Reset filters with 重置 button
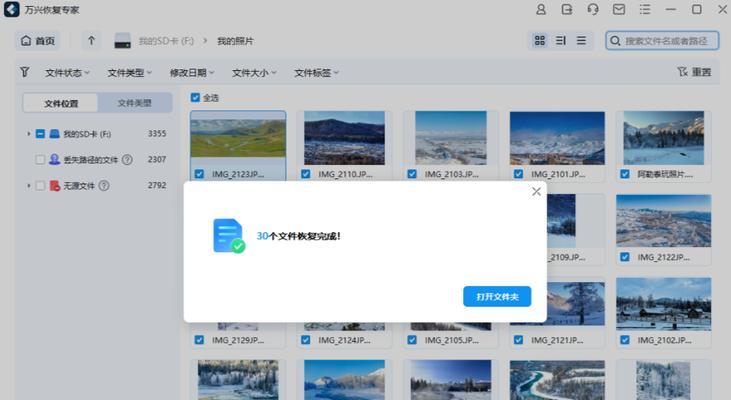The height and width of the screenshot is (400, 731). [x=694, y=72]
